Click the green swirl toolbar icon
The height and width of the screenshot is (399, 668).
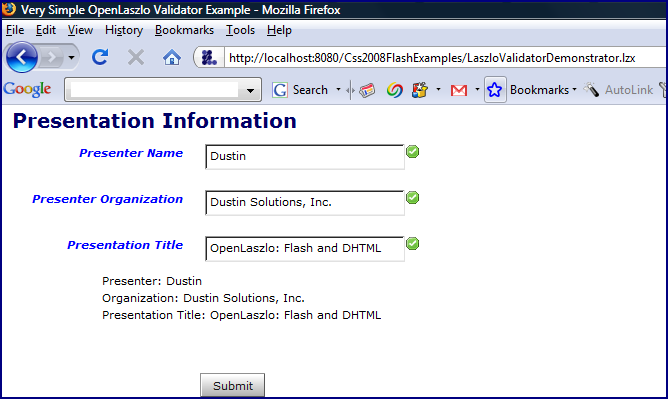tap(394, 90)
